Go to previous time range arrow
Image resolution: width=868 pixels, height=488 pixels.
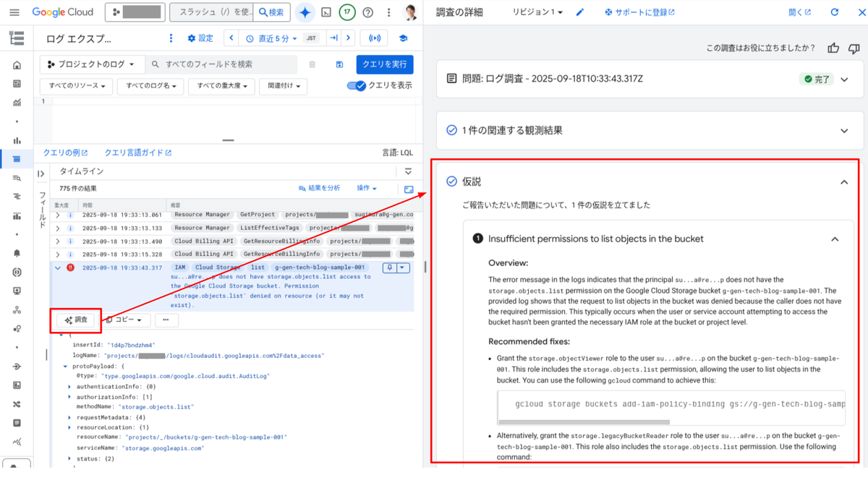[231, 38]
